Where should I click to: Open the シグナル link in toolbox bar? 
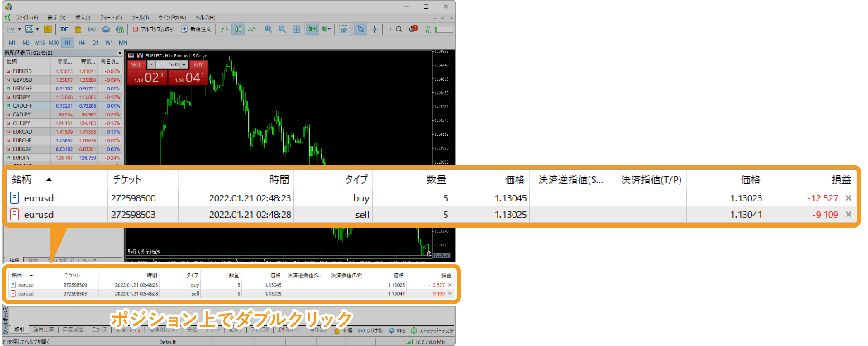point(370,331)
